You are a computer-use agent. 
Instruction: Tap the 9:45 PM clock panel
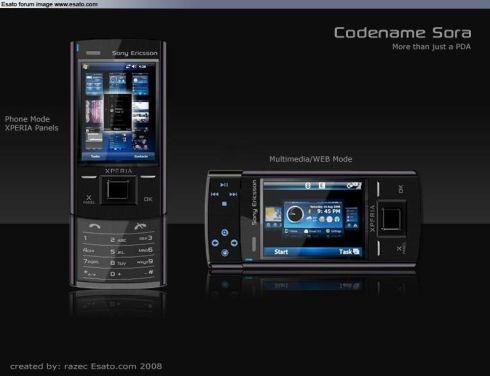[313, 218]
